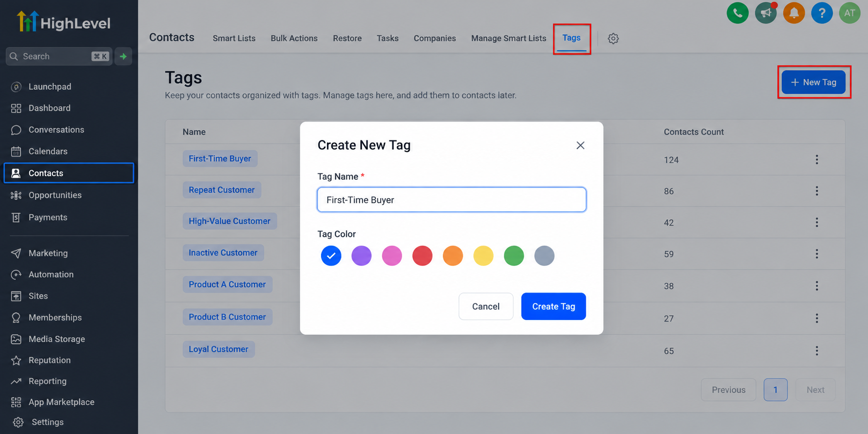The height and width of the screenshot is (434, 868).
Task: Select the yellow tag color
Action: click(x=483, y=255)
